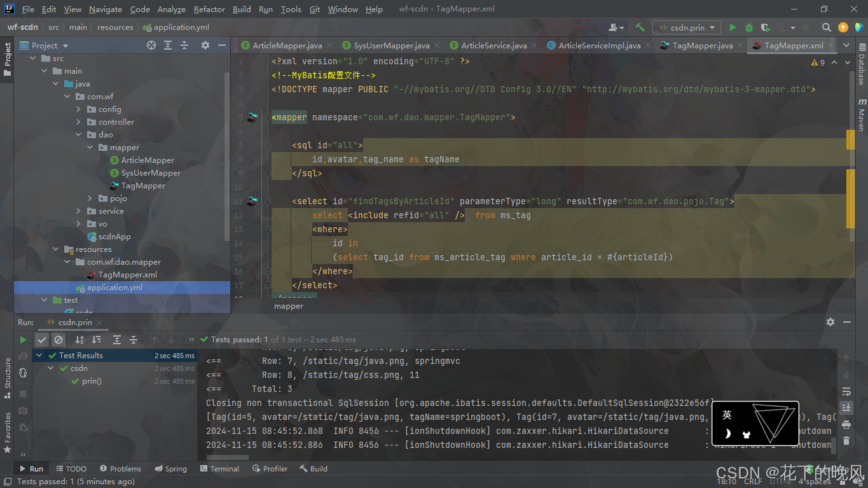
Task: Sort test results alphabetically
Action: [79, 340]
